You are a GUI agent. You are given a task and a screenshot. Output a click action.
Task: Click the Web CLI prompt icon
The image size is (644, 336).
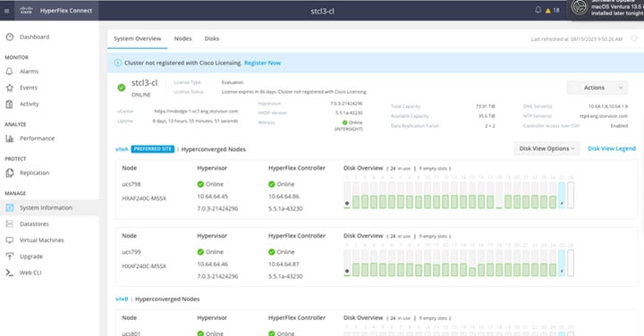click(x=10, y=273)
